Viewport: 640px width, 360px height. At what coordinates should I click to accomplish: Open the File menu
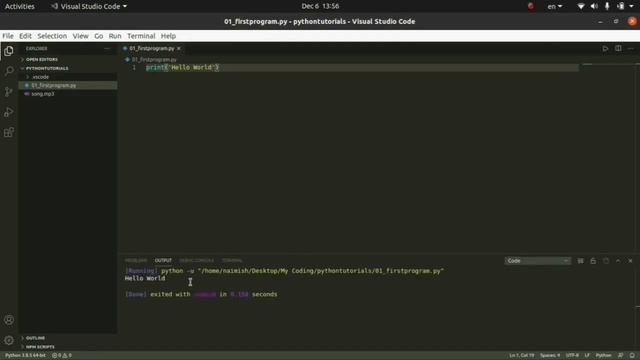[x=8, y=36]
